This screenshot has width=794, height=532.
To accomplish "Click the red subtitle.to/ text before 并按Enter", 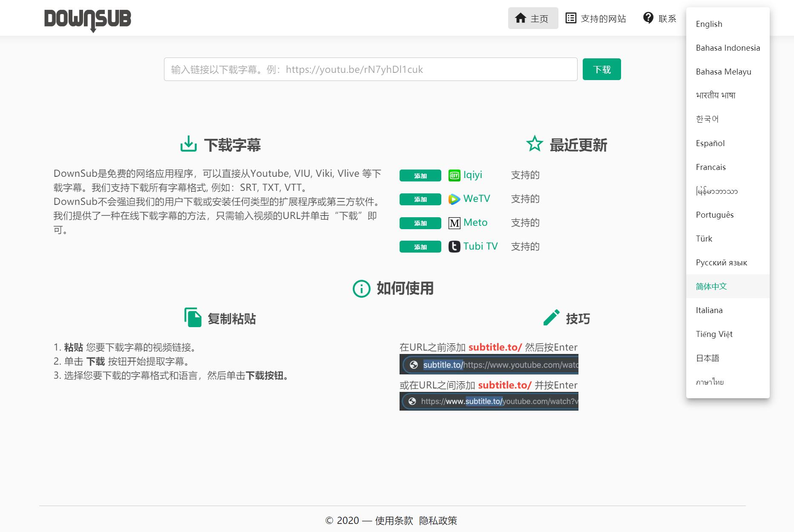I will (505, 385).
